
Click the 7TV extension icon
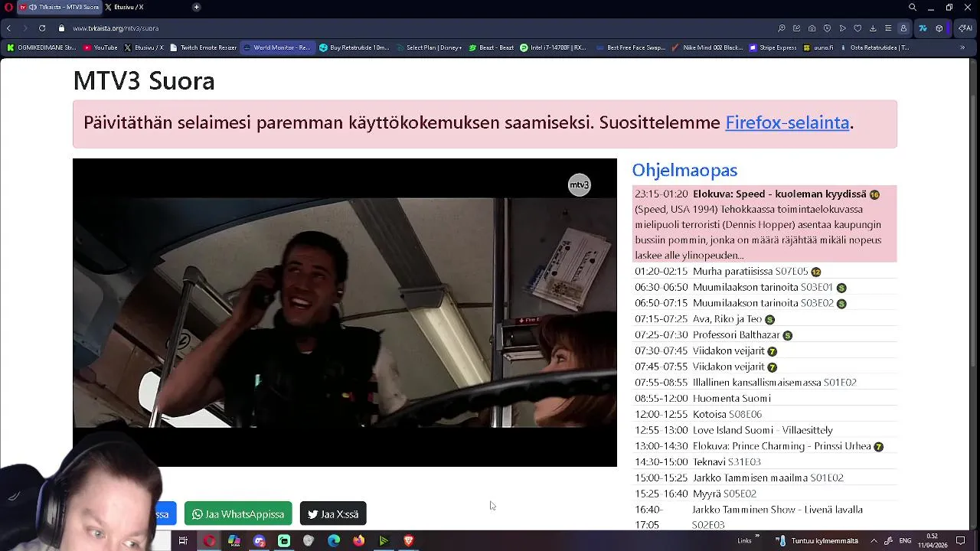tap(923, 28)
